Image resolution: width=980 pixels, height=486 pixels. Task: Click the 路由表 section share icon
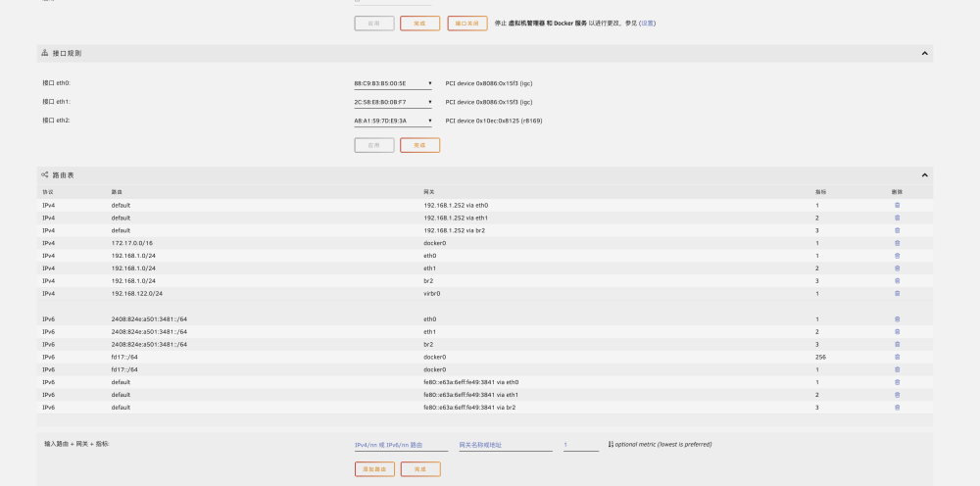click(45, 175)
